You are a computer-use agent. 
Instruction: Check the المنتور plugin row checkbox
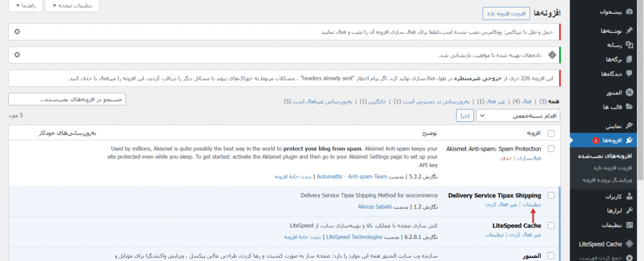tap(551, 256)
